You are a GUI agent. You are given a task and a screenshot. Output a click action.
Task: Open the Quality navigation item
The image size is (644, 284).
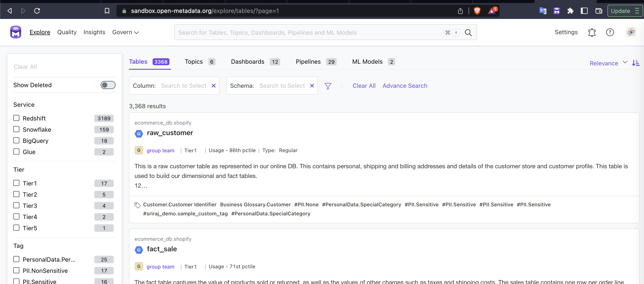[67, 32]
